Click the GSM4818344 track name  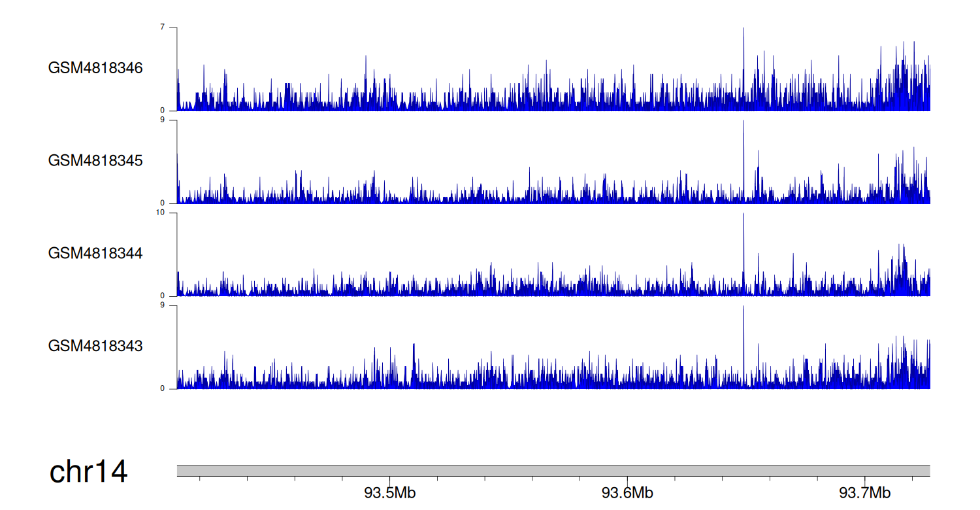click(95, 253)
